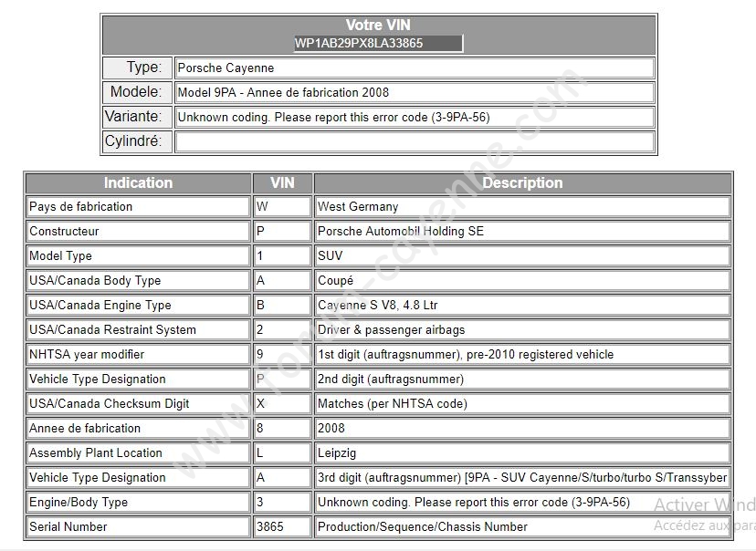
Task: Click the serial number VIN value '3865'
Action: (282, 527)
